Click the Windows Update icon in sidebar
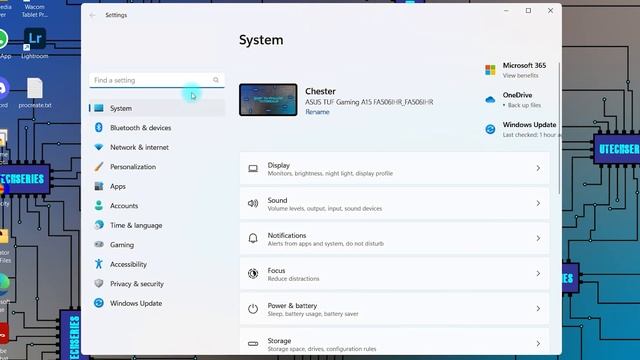Image resolution: width=640 pixels, height=360 pixels. pyautogui.click(x=99, y=303)
